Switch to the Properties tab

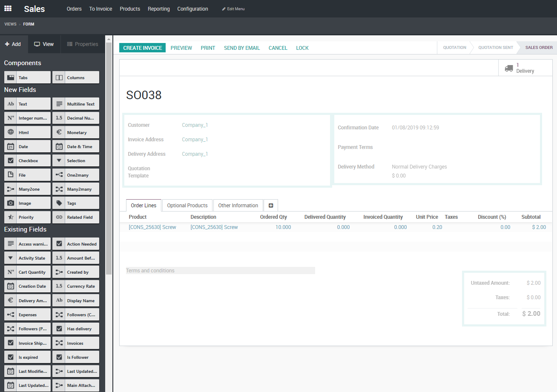tap(83, 44)
